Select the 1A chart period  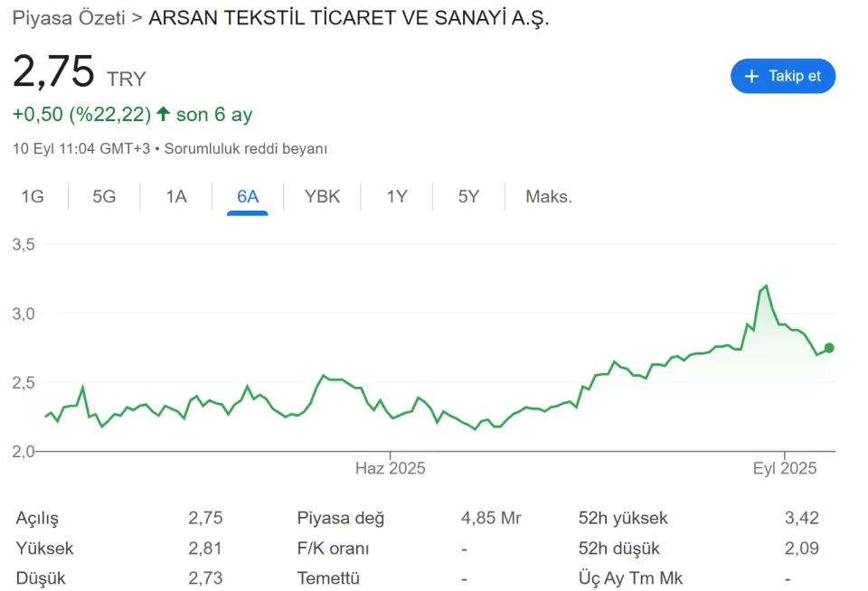coord(176,196)
